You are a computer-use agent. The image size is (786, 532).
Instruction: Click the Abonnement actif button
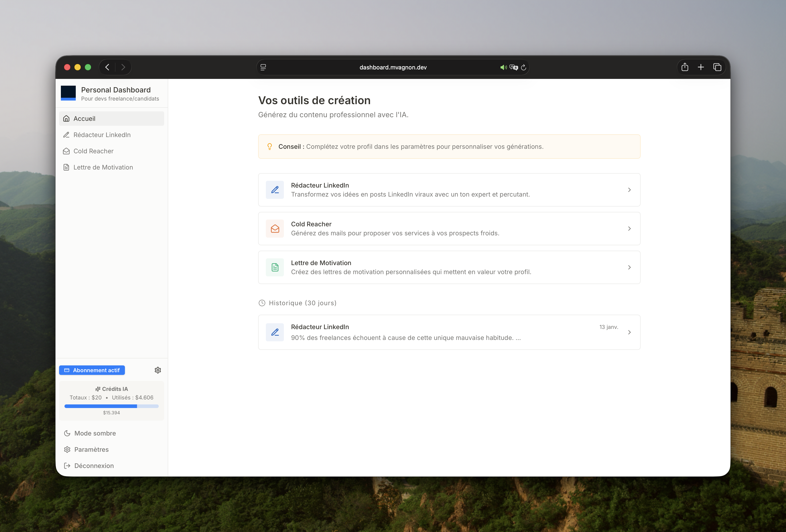[92, 370]
